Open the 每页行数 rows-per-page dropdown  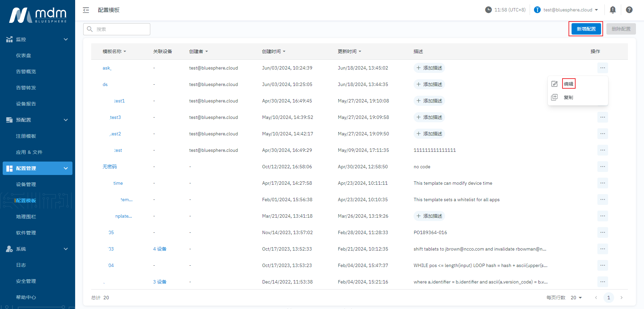[x=576, y=298]
